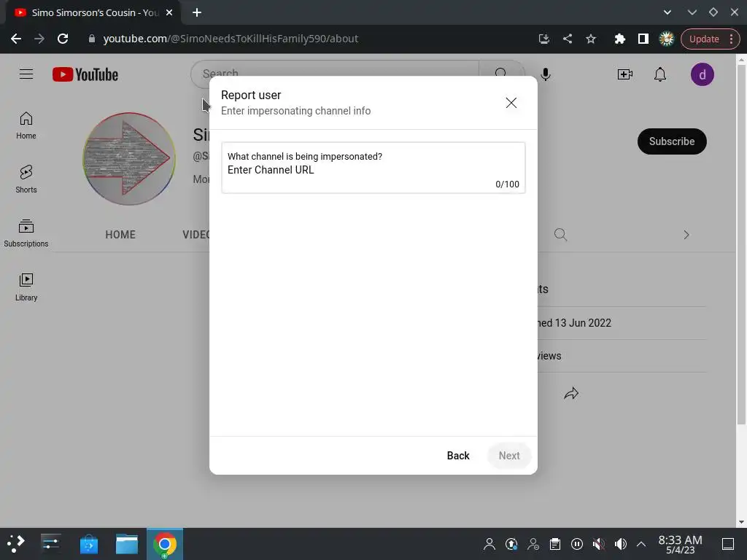Open Home in the YouTube sidebar
Screen dimensions: 747x560
[26, 125]
